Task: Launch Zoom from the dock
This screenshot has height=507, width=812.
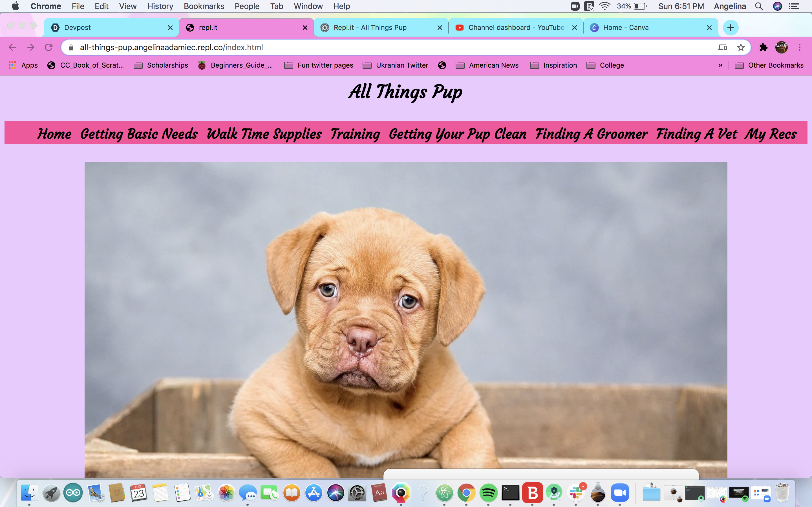Action: tap(619, 493)
